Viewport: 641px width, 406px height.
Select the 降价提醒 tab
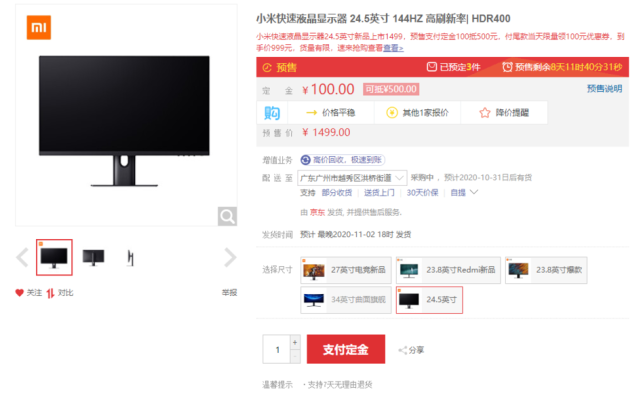(504, 112)
